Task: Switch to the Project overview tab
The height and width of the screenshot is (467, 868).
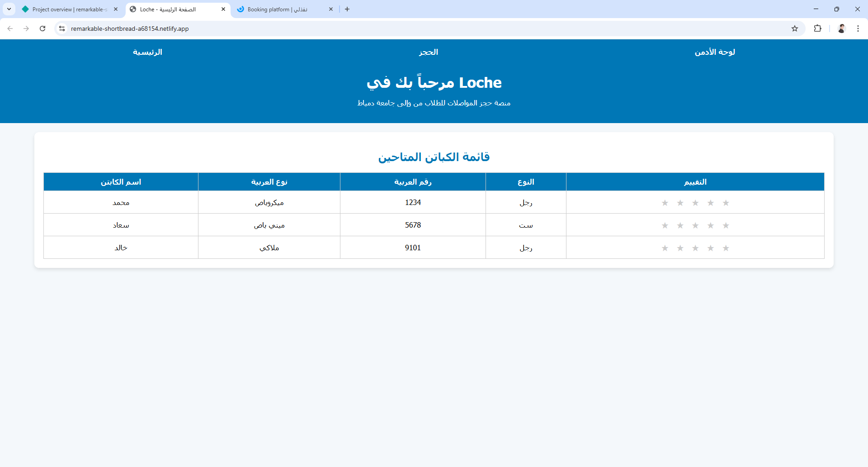Action: tap(68, 9)
